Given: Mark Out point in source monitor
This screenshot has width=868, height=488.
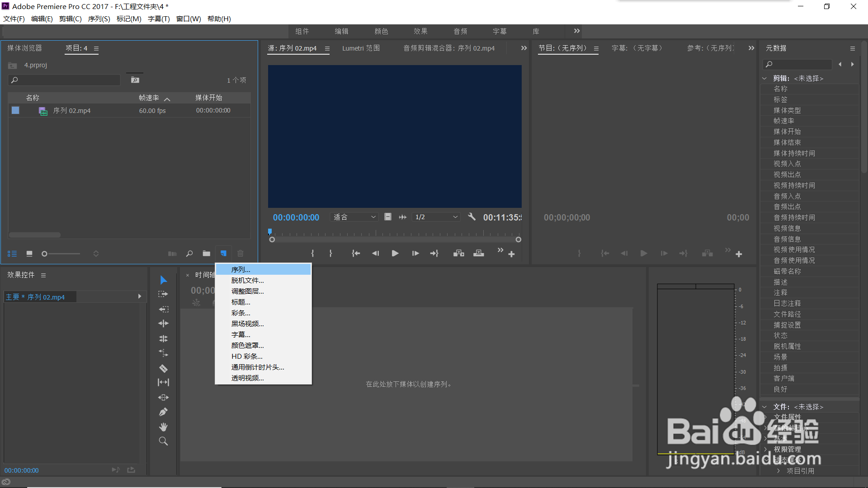Looking at the screenshot, I should tap(330, 253).
